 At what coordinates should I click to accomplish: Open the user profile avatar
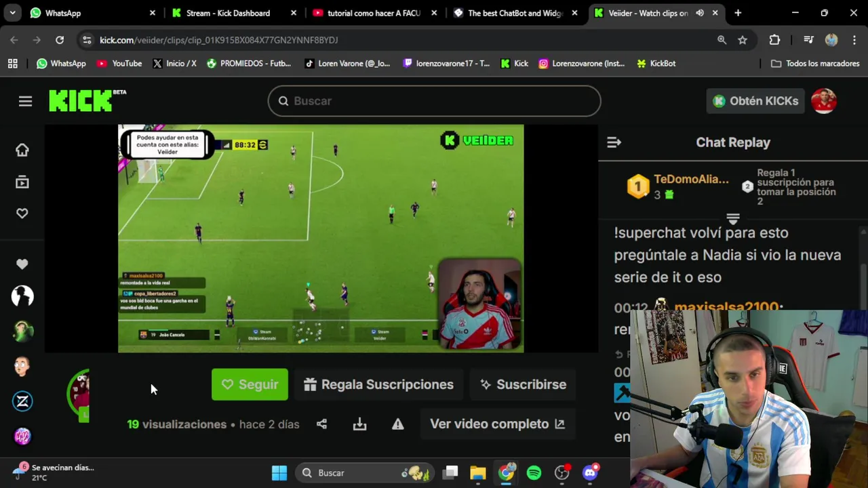point(823,101)
